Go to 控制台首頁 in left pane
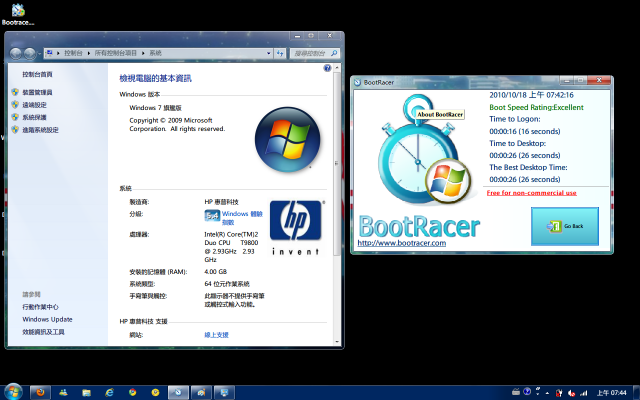Image resolution: width=640 pixels, height=400 pixels. 37,74
